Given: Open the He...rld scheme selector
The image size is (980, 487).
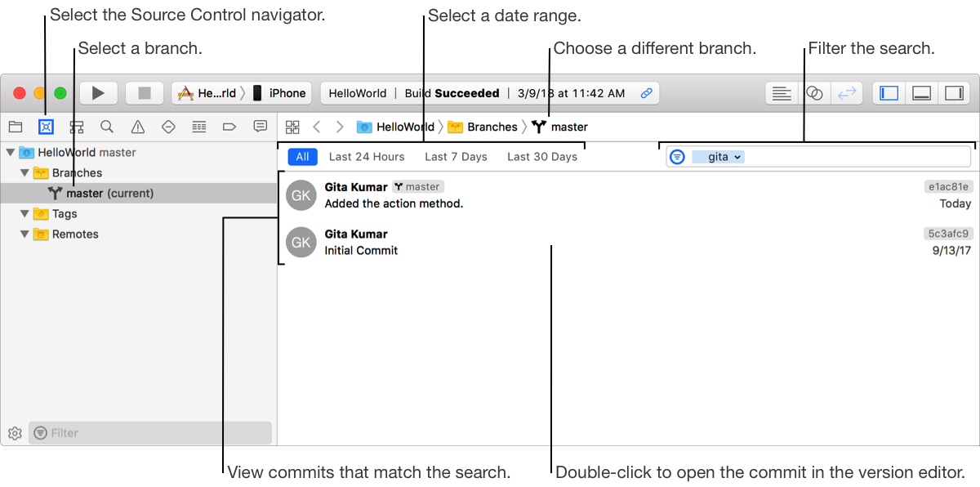Looking at the screenshot, I should 207,93.
